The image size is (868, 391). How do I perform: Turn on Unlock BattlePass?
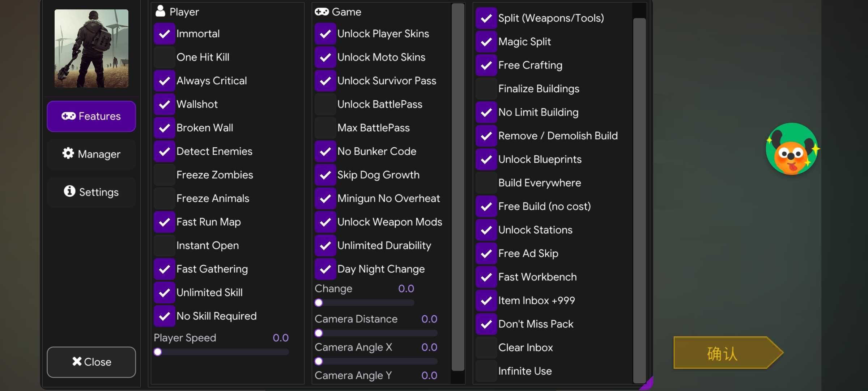tap(325, 104)
